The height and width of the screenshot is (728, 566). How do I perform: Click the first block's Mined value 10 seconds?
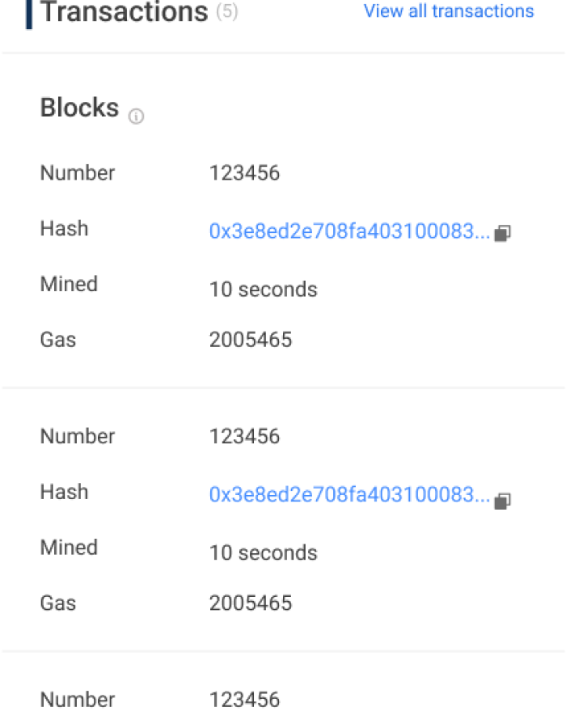pyautogui.click(x=263, y=289)
